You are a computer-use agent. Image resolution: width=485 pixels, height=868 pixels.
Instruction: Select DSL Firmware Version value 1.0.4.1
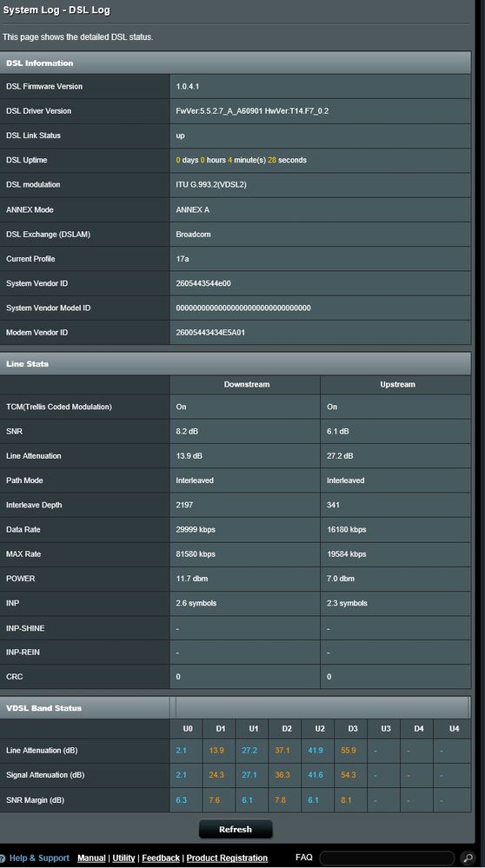(187, 86)
